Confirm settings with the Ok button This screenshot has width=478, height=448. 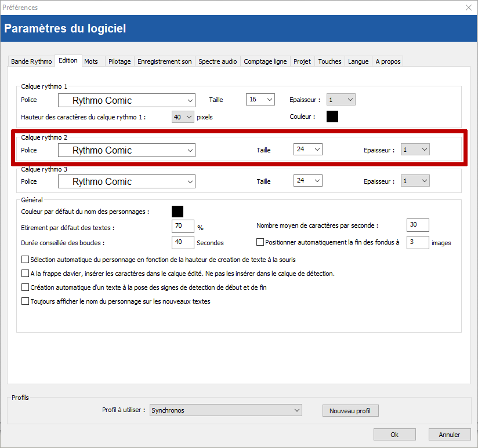tap(394, 435)
